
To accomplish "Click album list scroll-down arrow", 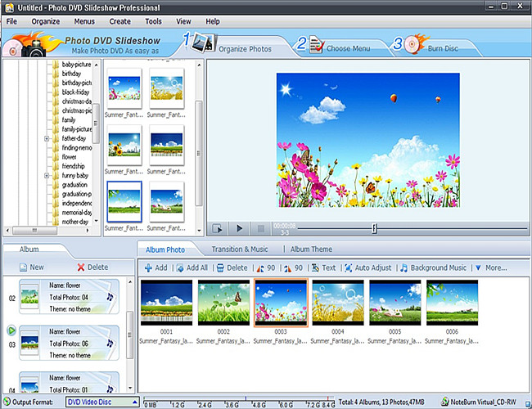I will 130,387.
